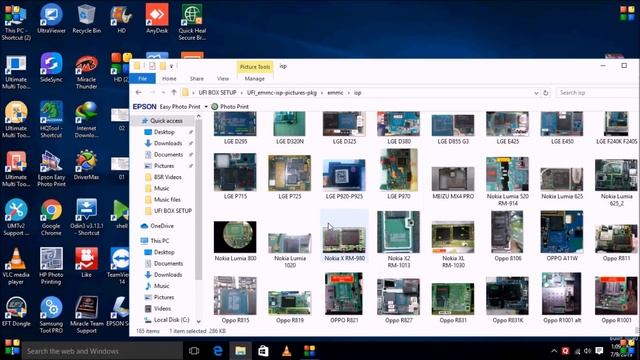Click UFI_emmc-isp-pictures-pkg breadcrumb

click(x=282, y=93)
